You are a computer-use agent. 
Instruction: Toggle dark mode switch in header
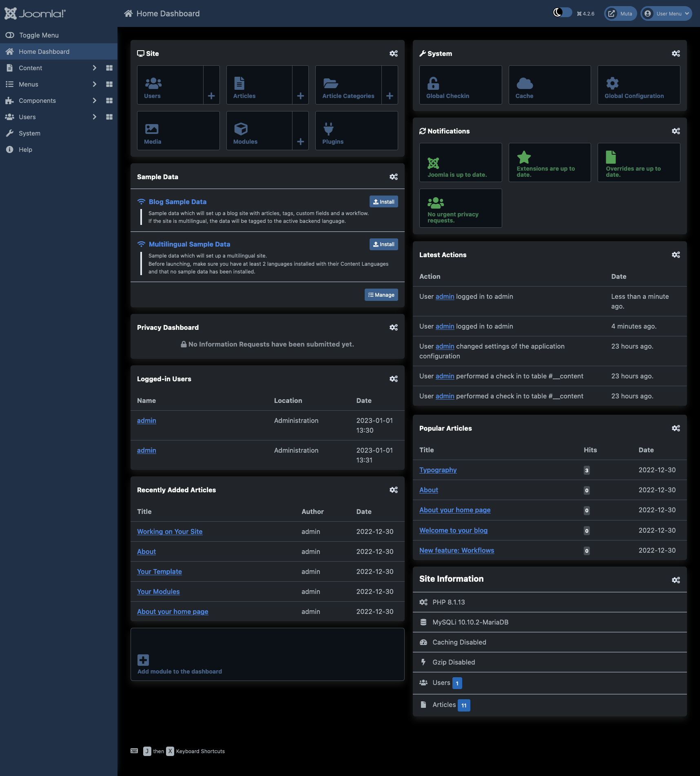(562, 13)
